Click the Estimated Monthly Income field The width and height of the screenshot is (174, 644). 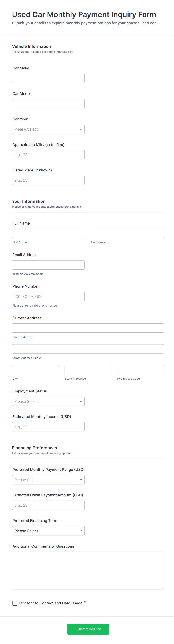pos(48,427)
